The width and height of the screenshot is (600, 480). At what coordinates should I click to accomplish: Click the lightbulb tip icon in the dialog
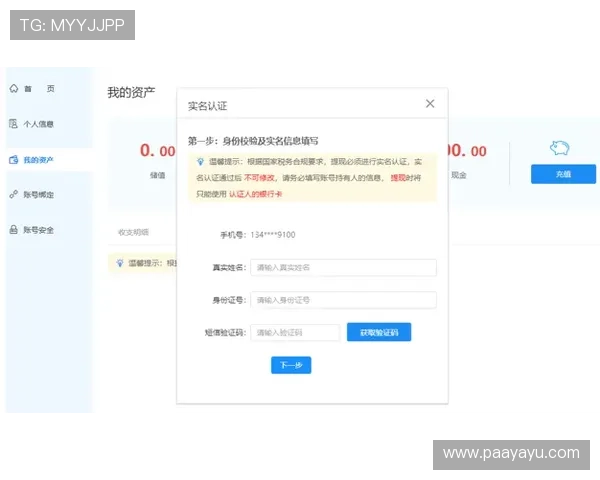[200, 162]
